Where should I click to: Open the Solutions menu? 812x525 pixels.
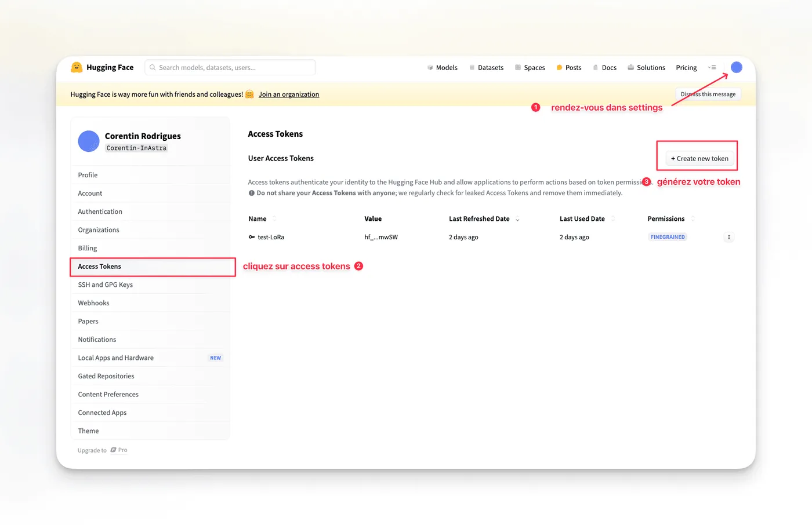point(646,68)
